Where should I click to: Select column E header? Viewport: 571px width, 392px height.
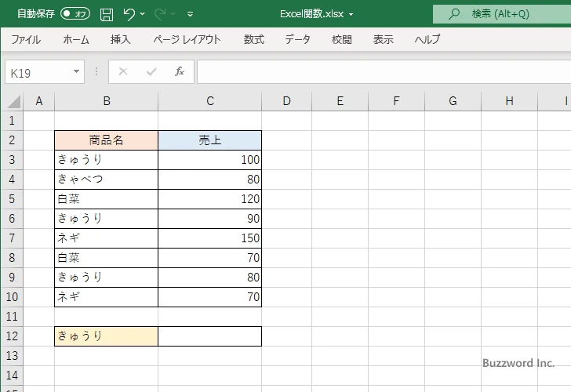pyautogui.click(x=340, y=101)
